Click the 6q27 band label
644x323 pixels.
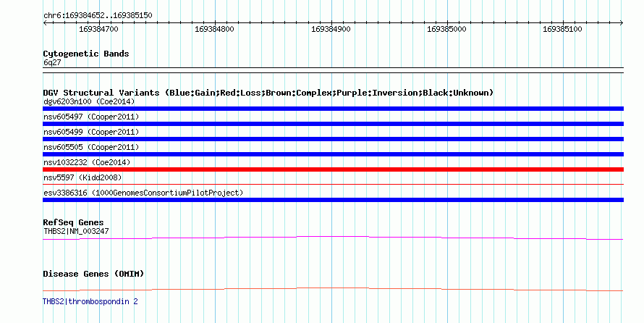[x=52, y=63]
